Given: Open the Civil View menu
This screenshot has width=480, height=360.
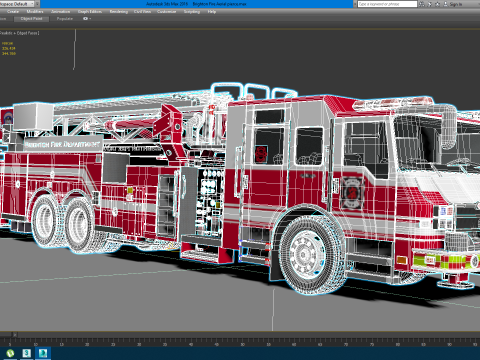Looking at the screenshot, I should 142,12.
